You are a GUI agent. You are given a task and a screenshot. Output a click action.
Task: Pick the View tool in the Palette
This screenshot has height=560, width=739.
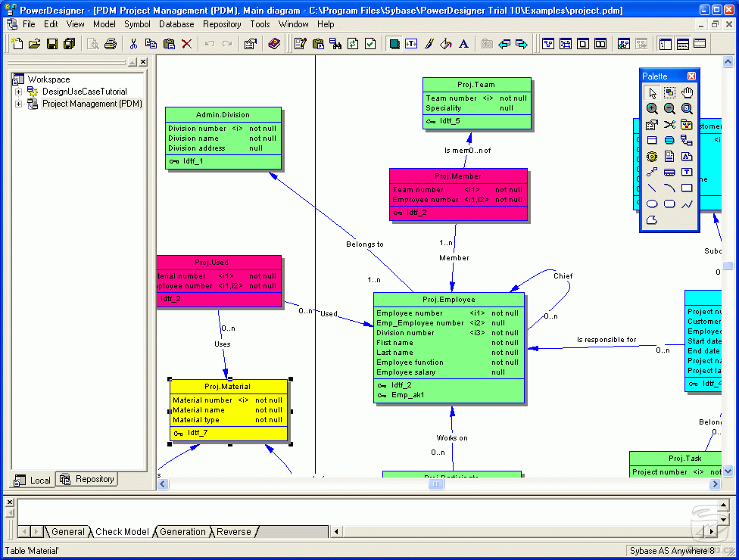(x=669, y=140)
